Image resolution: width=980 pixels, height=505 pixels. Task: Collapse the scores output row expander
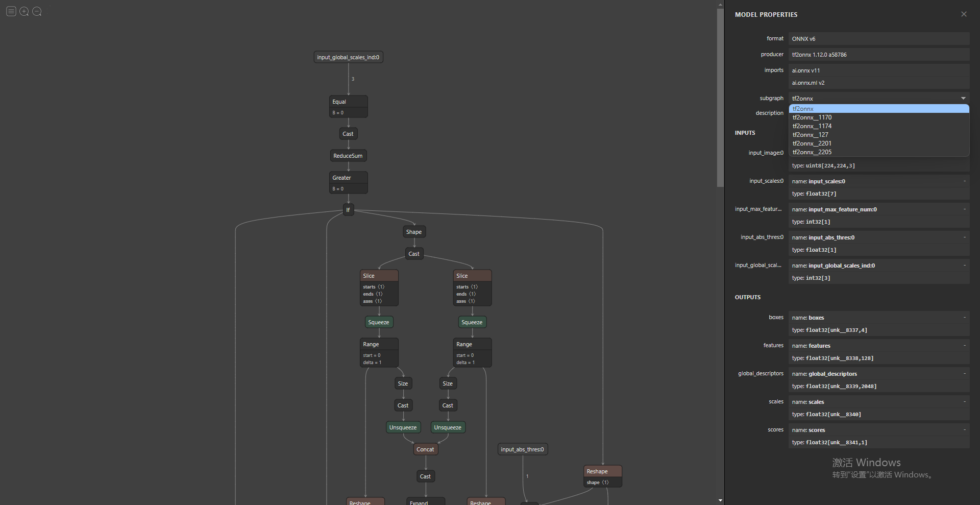click(x=964, y=429)
